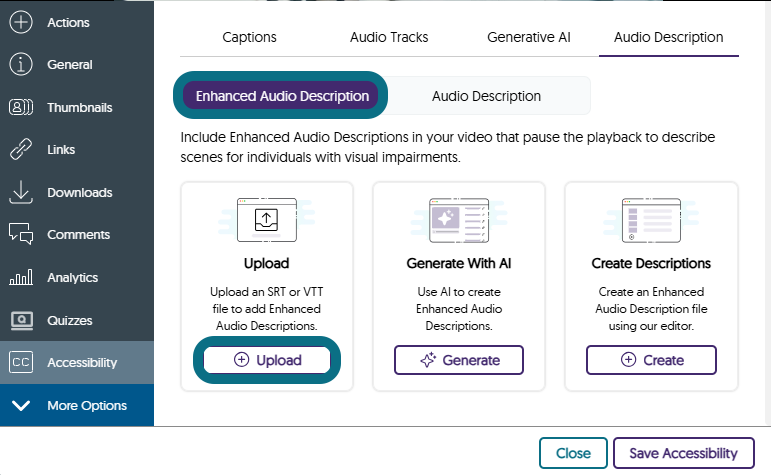
Task: Click the Upload button
Action: [267, 360]
